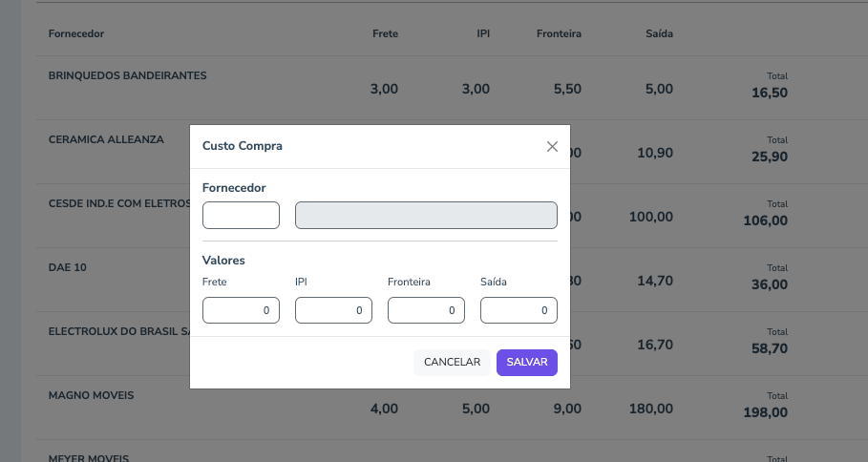Click the Fornecedor code input field
Image resolution: width=868 pixels, height=462 pixels.
241,216
